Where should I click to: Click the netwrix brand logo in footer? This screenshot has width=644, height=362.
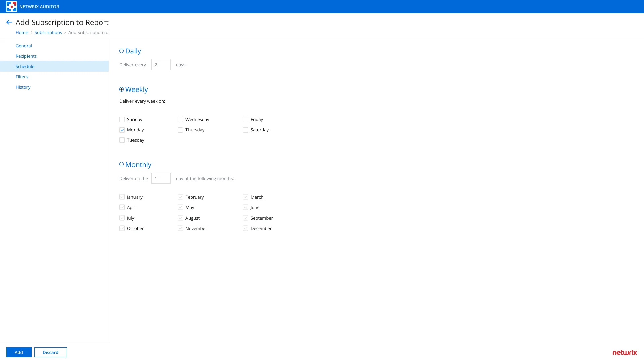click(x=625, y=352)
